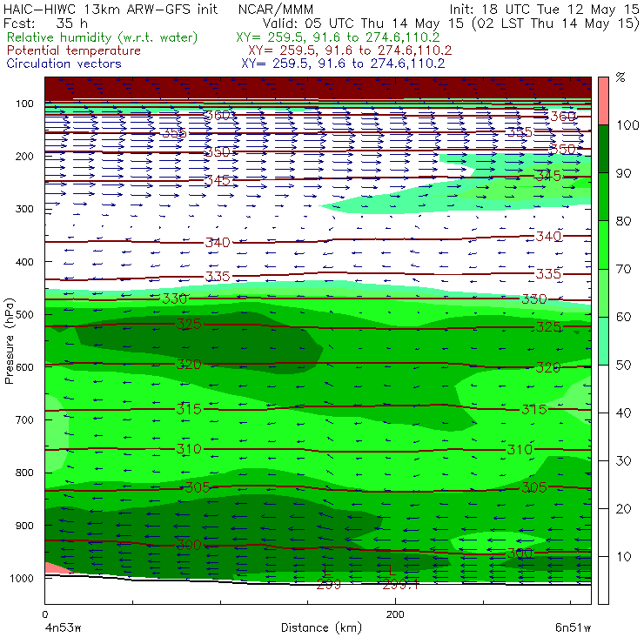The height and width of the screenshot is (644, 644).
Task: Click the "500" pressure axis tick label
Action: [x=24, y=315]
